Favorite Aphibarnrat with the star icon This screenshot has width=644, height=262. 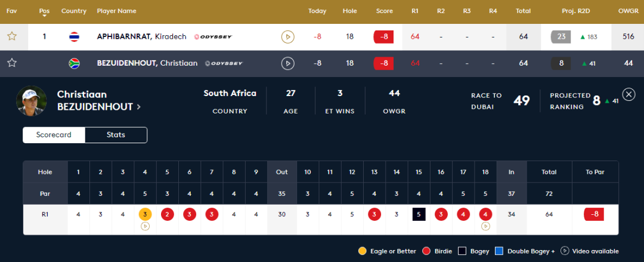(12, 36)
